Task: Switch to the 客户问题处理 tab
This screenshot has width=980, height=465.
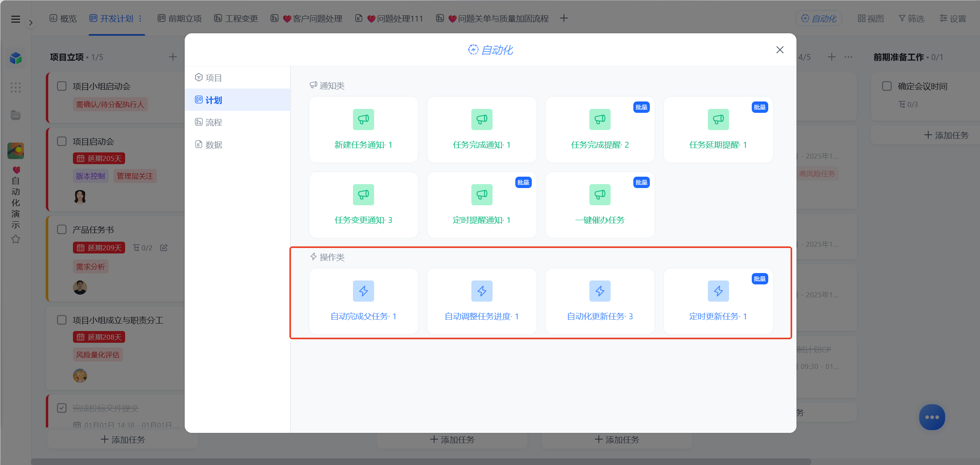Action: point(307,18)
